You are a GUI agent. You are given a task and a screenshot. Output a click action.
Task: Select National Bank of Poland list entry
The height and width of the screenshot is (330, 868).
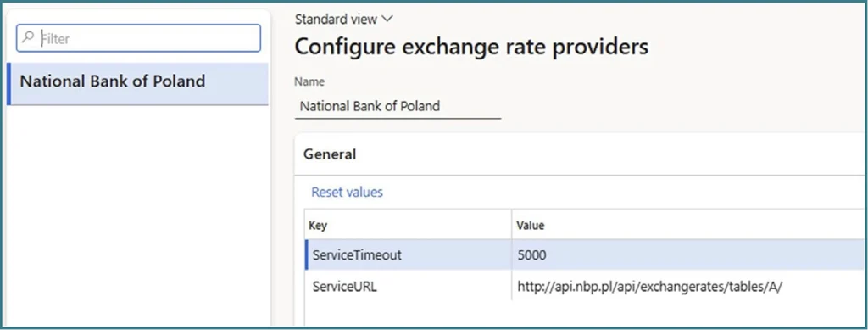pyautogui.click(x=138, y=84)
